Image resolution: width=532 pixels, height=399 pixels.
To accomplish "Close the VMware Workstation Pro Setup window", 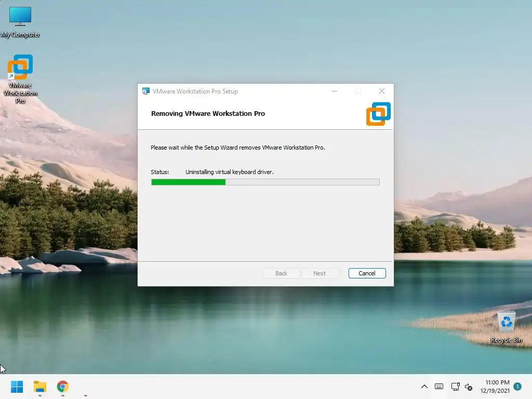I will (x=382, y=91).
